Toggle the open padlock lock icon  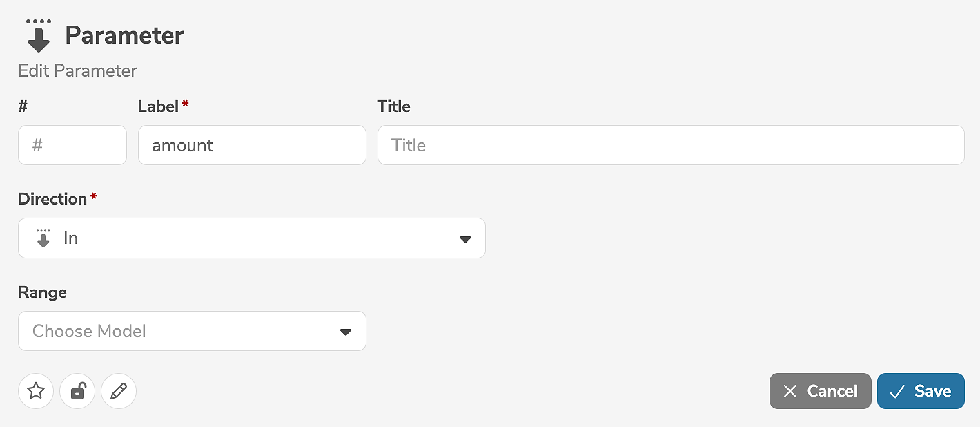pos(77,391)
